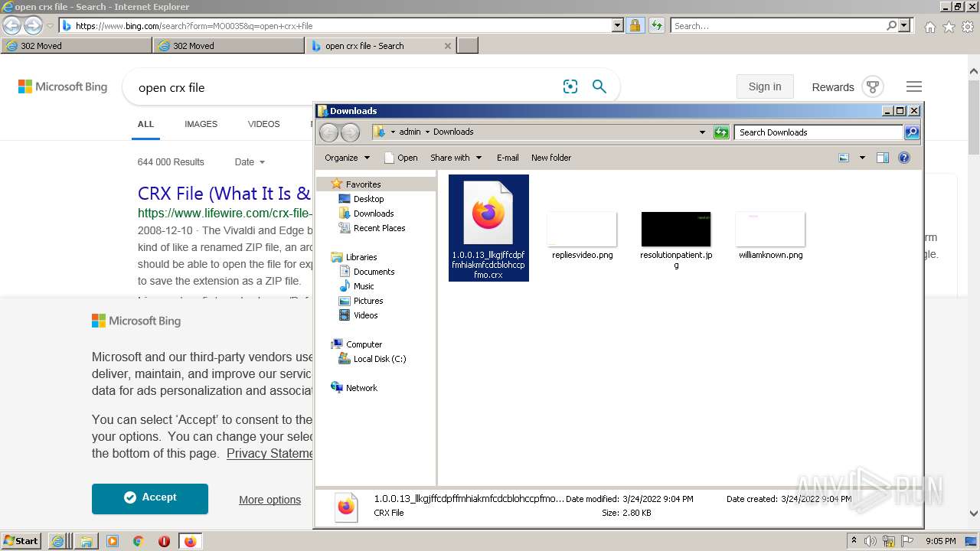Switch to IMAGES search tab
Screen dimensions: 980x551
(201, 124)
